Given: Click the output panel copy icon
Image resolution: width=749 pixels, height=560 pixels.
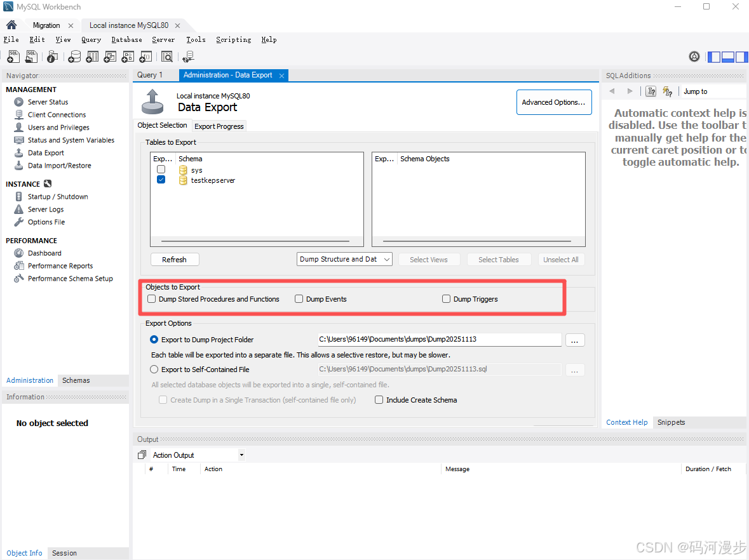Looking at the screenshot, I should [142, 455].
